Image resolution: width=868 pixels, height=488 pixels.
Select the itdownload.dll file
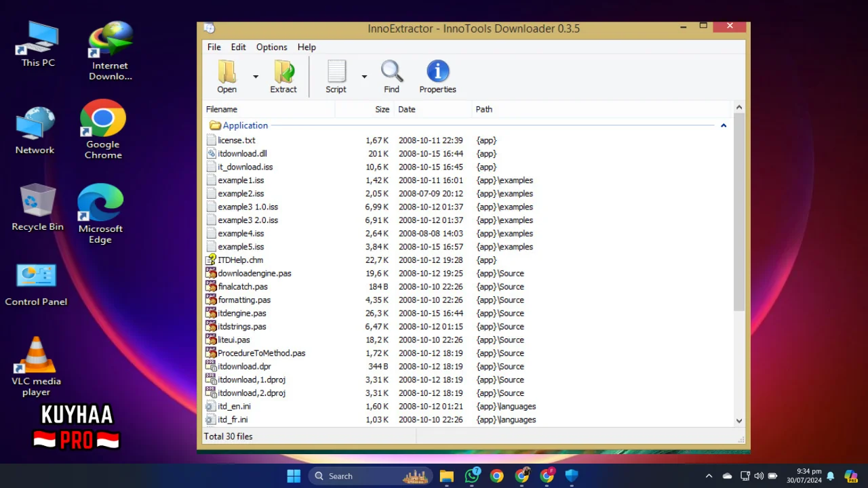(242, 154)
